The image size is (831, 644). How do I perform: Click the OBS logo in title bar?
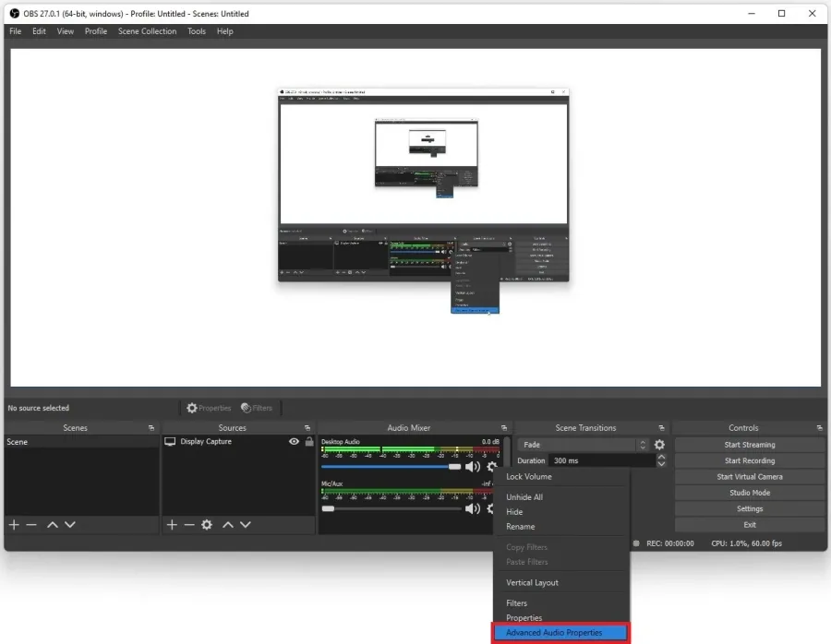pos(14,13)
